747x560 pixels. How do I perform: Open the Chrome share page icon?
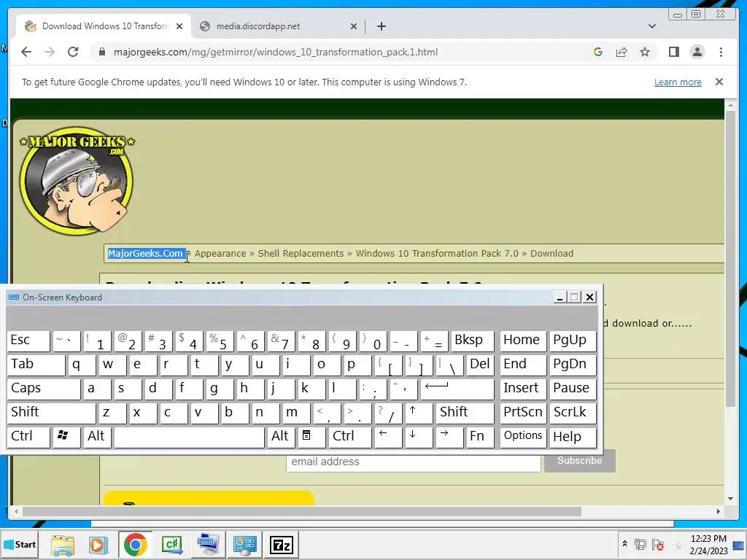coord(622,52)
